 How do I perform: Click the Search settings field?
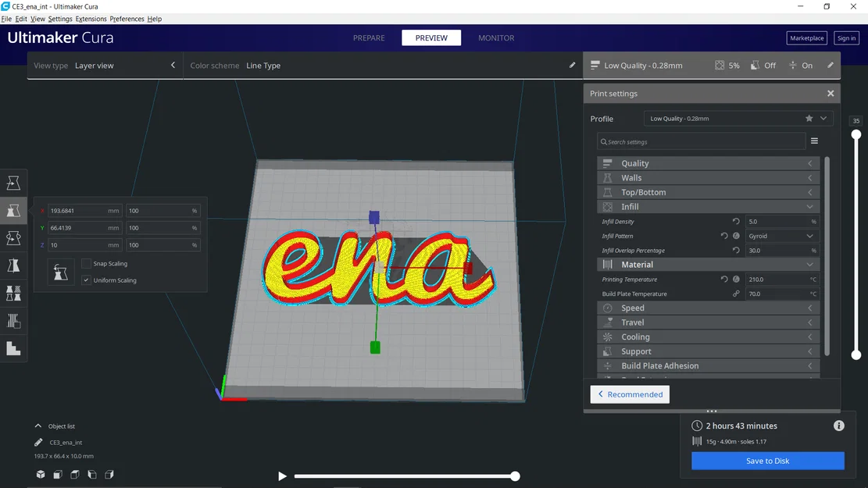tap(701, 141)
